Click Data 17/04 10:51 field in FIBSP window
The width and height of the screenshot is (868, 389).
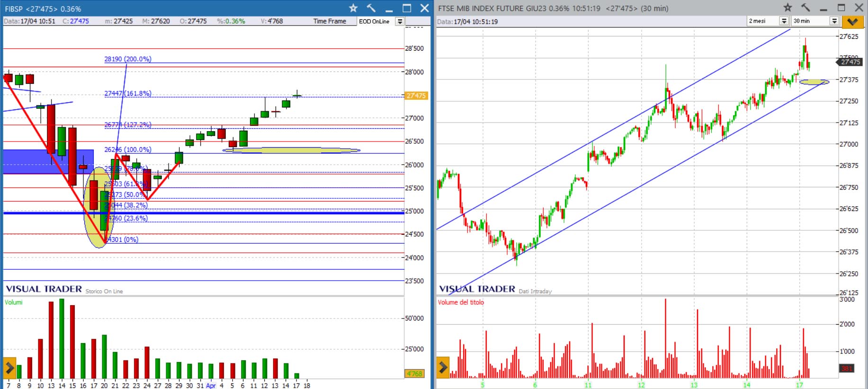(29, 21)
